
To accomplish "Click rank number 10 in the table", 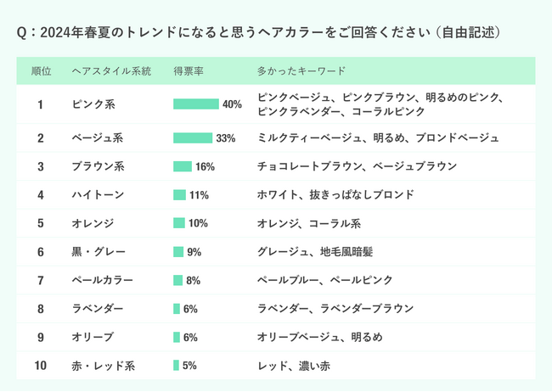I will point(41,366).
